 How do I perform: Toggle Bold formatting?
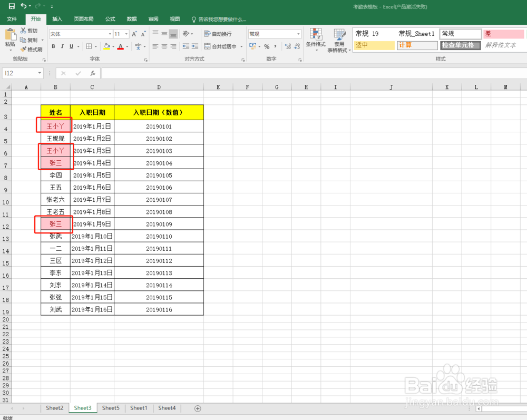[53, 46]
